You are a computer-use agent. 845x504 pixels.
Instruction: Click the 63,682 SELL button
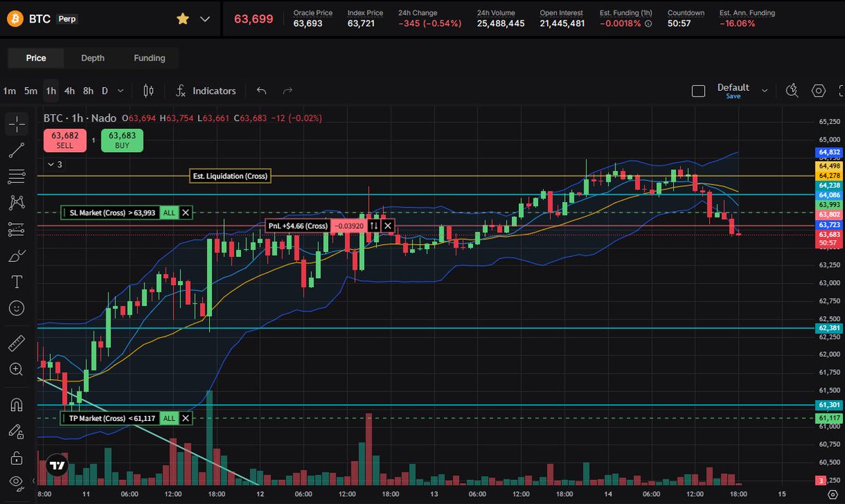(65, 140)
